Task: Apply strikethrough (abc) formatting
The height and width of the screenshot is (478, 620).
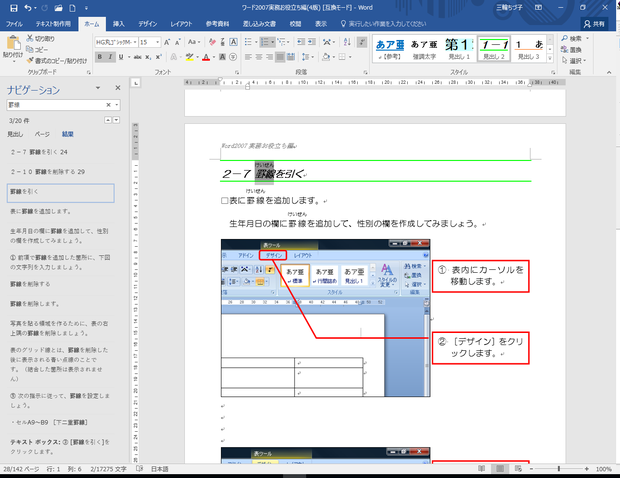Action: click(x=137, y=57)
